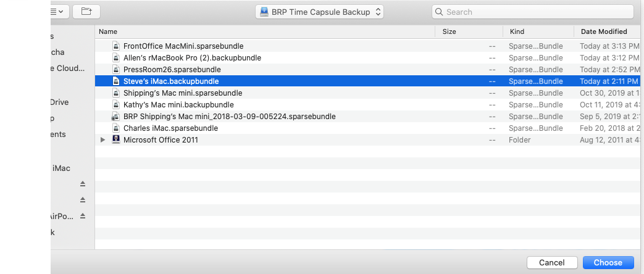The image size is (644, 274).
Task: Click Kathy's Mac mini.backupbundle icon
Action: (116, 105)
